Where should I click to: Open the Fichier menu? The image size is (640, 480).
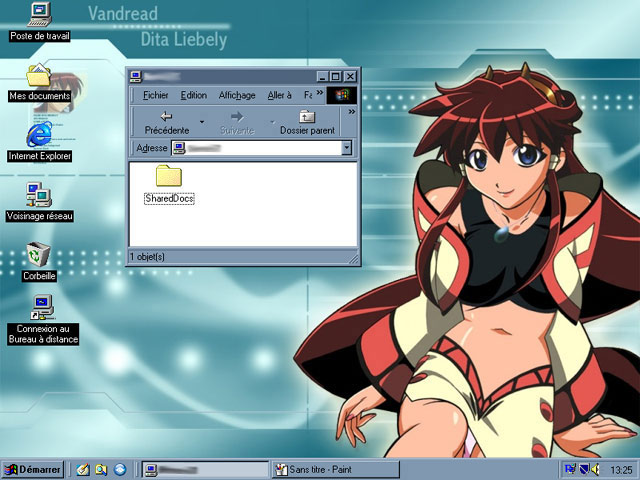[x=155, y=96]
